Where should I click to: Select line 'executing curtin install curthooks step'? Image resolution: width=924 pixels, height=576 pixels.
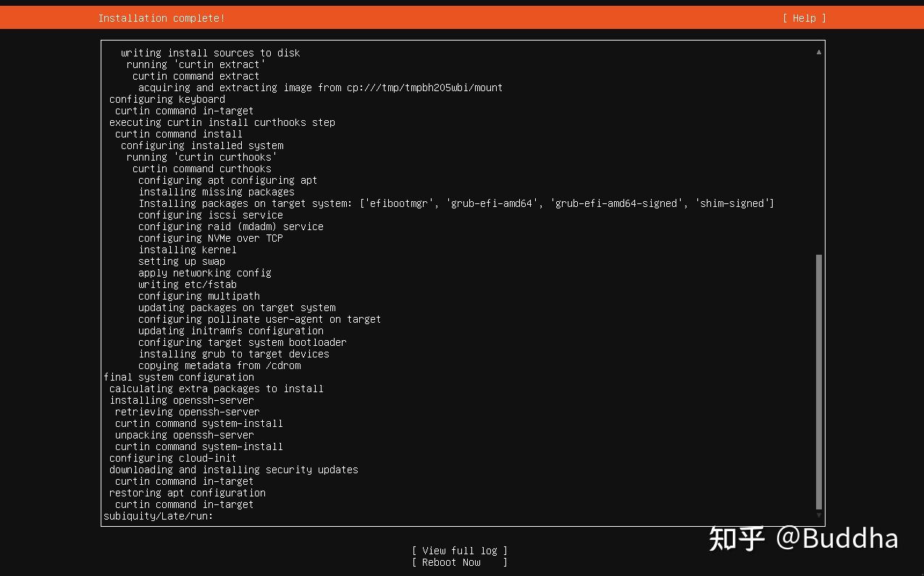222,122
